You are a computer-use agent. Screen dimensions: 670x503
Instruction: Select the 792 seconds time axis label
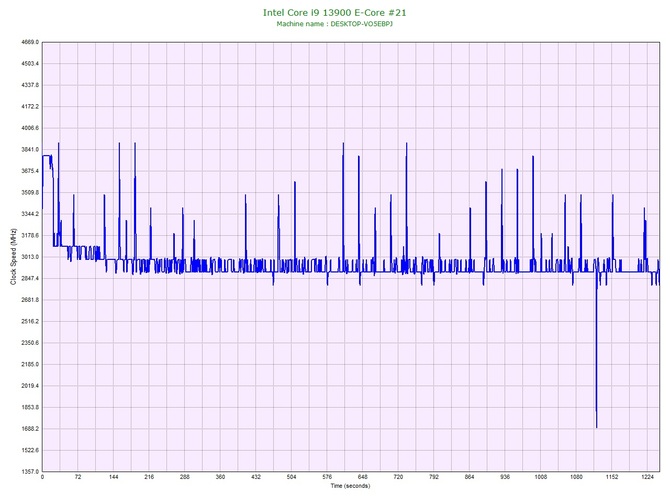tap(434, 477)
